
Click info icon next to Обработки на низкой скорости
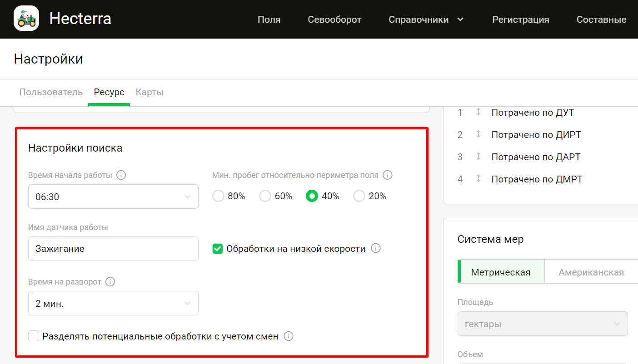point(375,248)
